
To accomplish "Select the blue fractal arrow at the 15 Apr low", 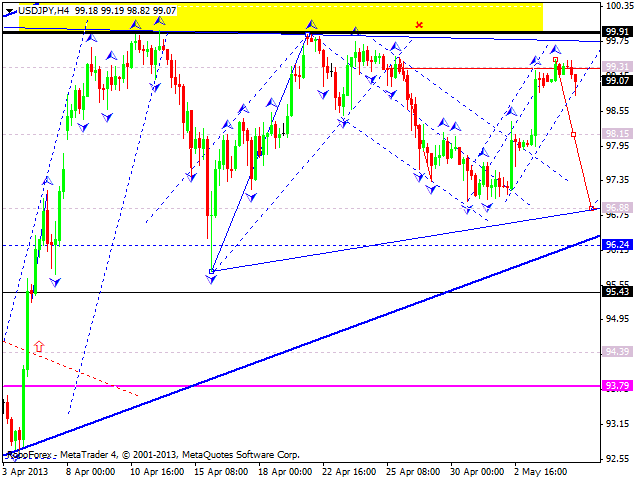I will pyautogui.click(x=211, y=279).
